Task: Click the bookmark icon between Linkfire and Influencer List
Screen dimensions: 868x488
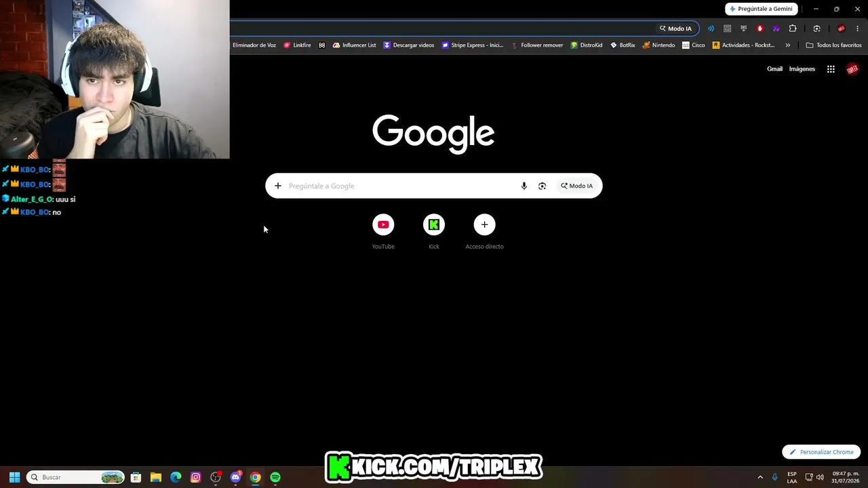Action: tap(322, 45)
